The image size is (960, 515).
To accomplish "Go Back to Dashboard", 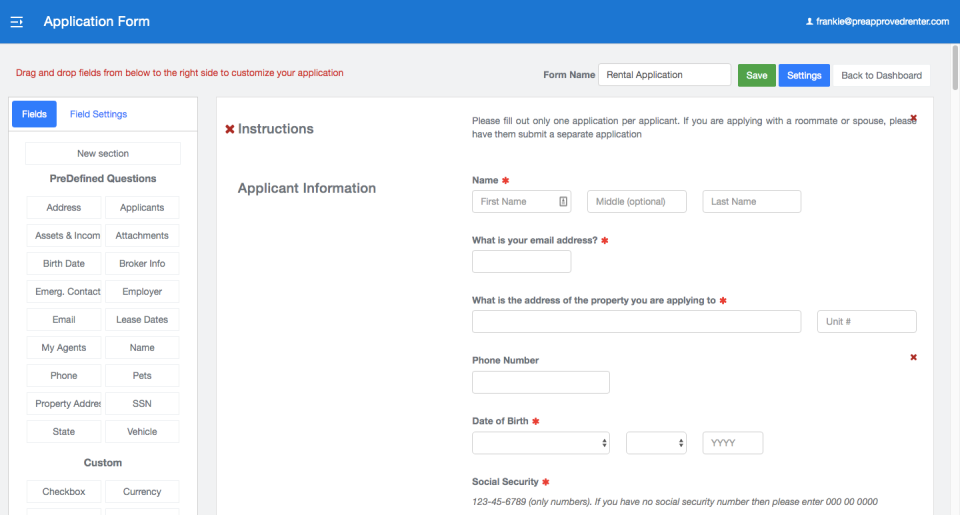I will pyautogui.click(x=881, y=75).
